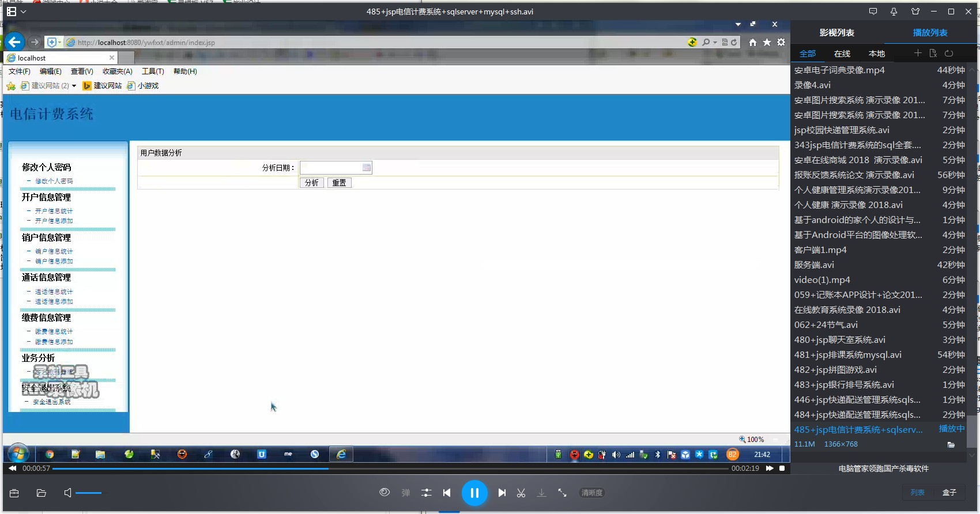This screenshot has height=514, width=980.
Task: Open the 修改个人密码 sidebar link
Action: [x=54, y=181]
